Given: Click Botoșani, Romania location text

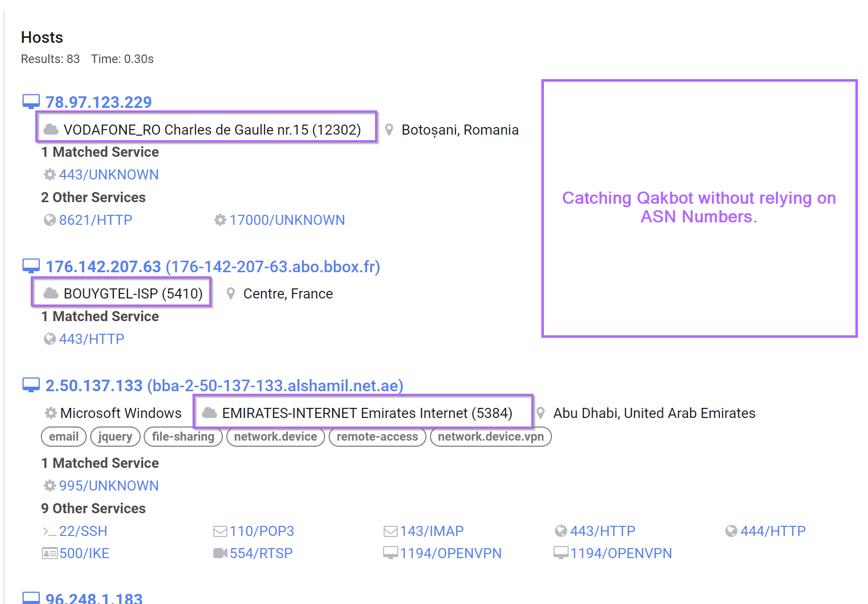Looking at the screenshot, I should tap(460, 130).
